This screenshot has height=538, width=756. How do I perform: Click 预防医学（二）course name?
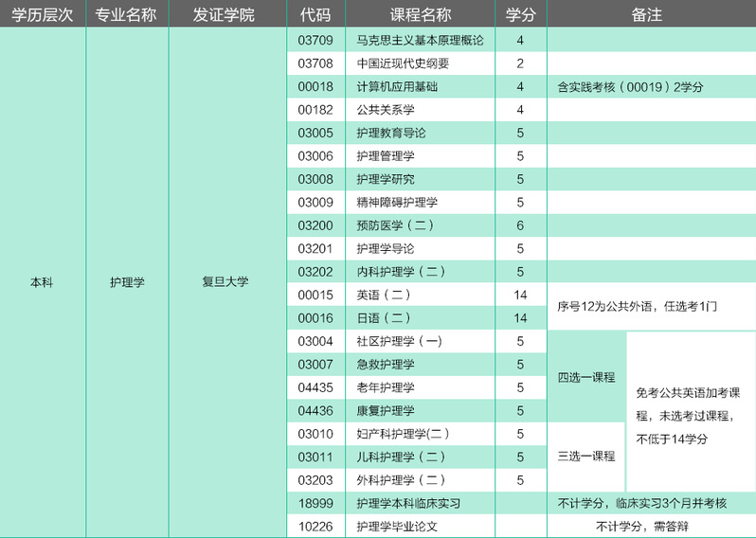395,225
